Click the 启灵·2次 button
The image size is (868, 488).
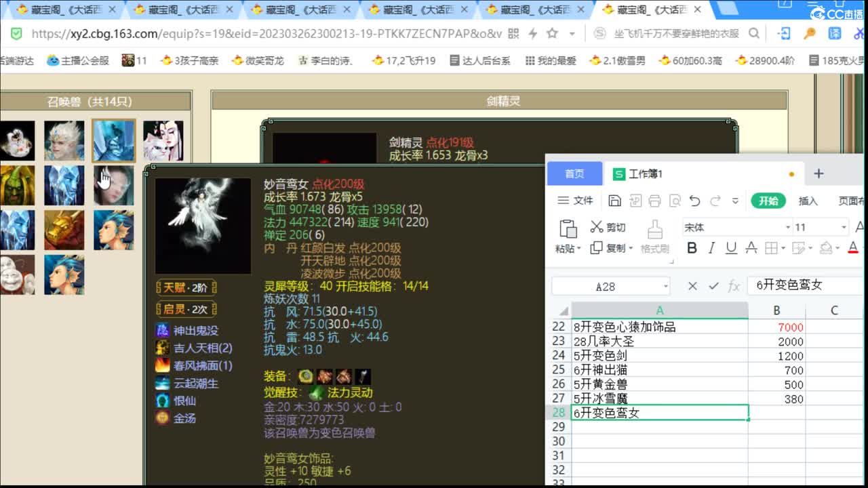coord(186,309)
